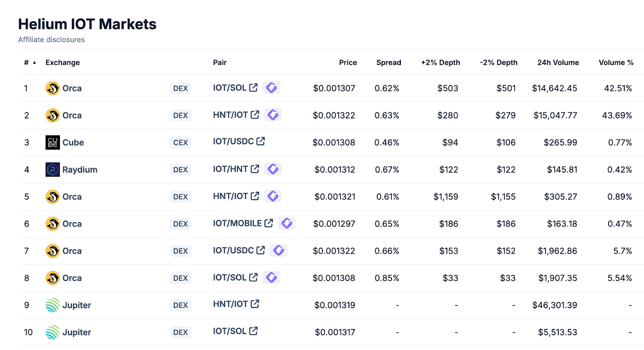Select spread value 0.85%
The width and height of the screenshot is (644, 350).
pos(387,278)
